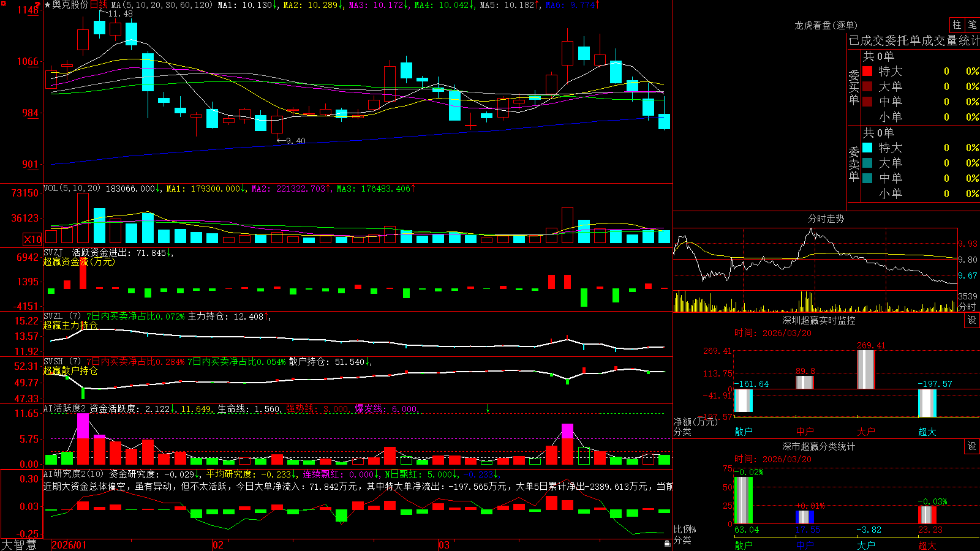Click the 大智慧 logo at bottom-left
Viewport: 980px width, 551px height.
click(x=19, y=545)
